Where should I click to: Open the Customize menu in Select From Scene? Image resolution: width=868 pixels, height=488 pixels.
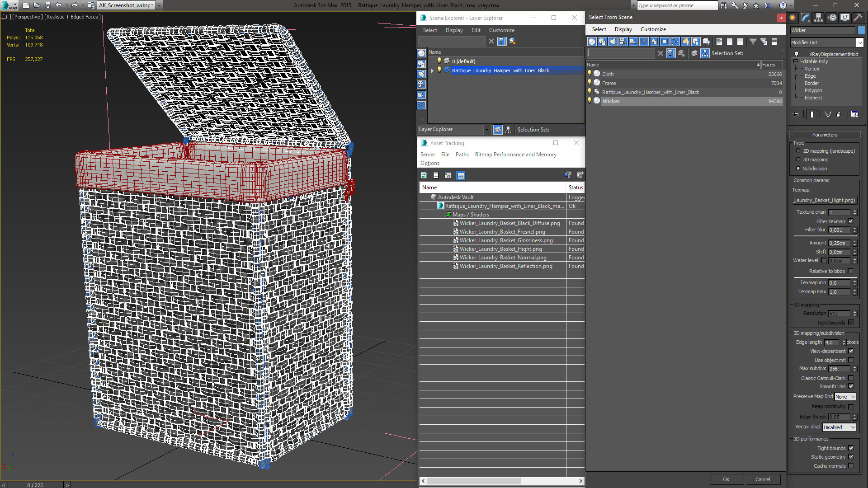tap(653, 29)
